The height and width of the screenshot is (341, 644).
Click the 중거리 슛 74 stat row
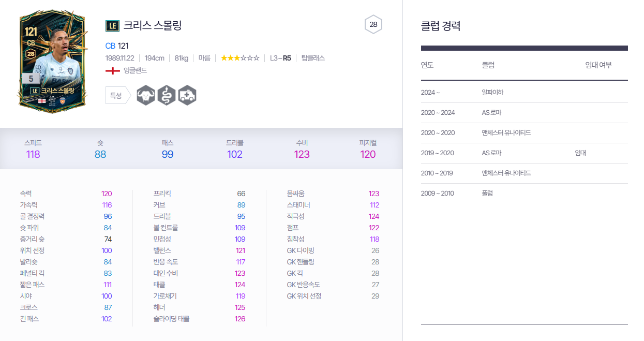click(x=66, y=239)
